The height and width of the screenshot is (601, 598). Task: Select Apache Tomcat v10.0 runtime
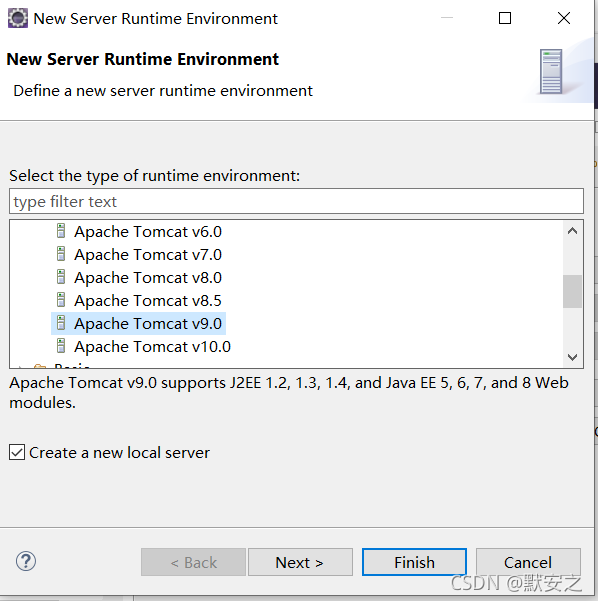coord(153,346)
